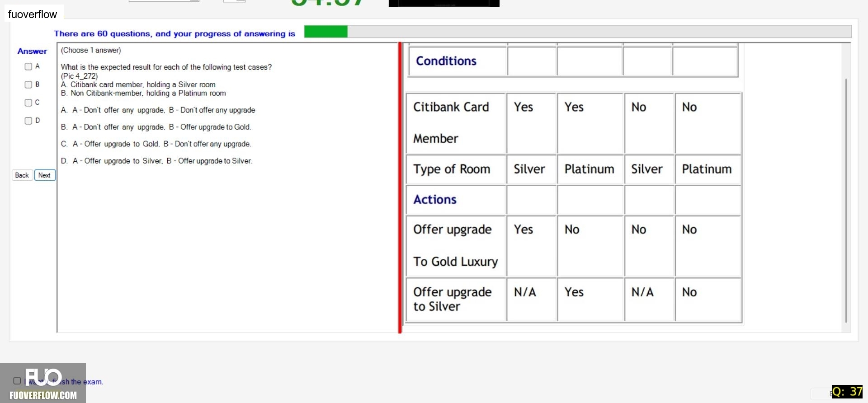Screen dimensions: 868x403
Task: Enable the finish the exam checkbox
Action: [17, 381]
